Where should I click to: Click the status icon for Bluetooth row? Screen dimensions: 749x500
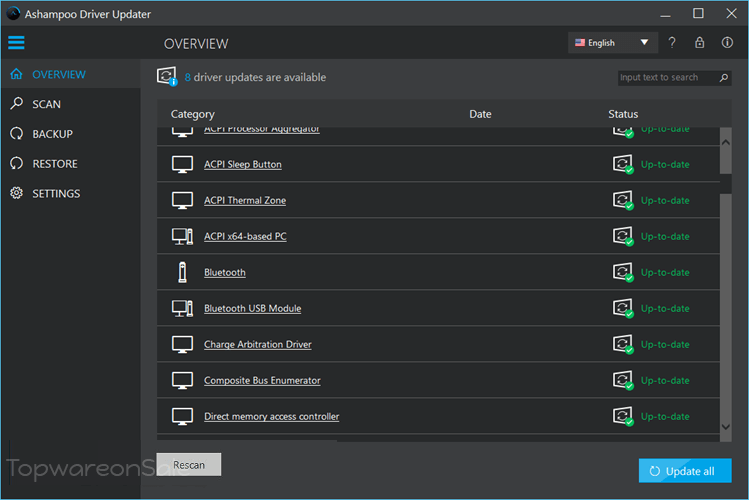point(623,272)
